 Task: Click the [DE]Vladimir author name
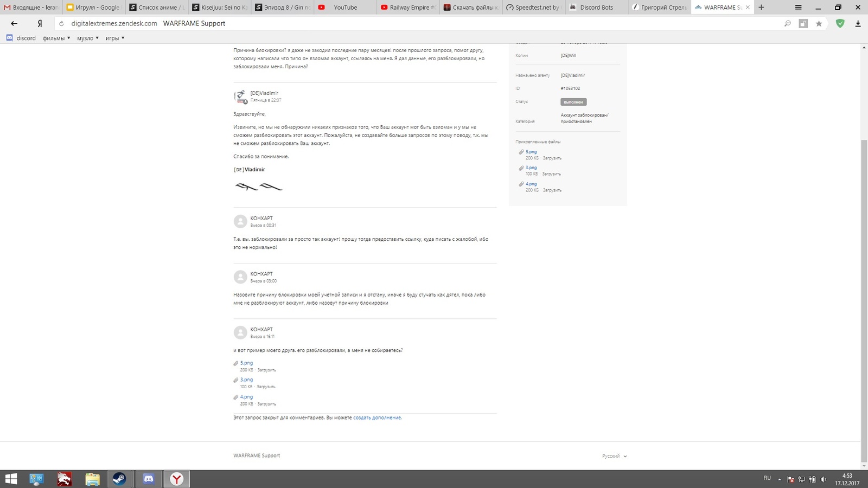264,93
